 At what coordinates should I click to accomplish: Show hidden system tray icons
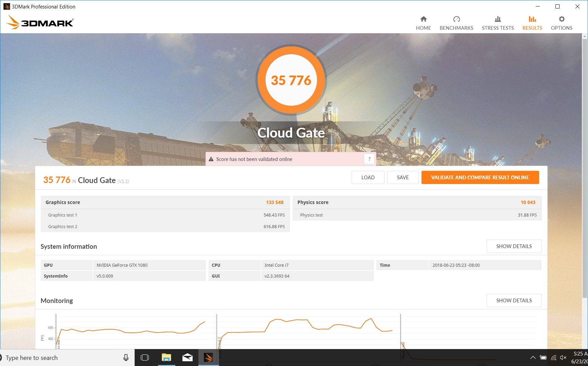coord(533,358)
